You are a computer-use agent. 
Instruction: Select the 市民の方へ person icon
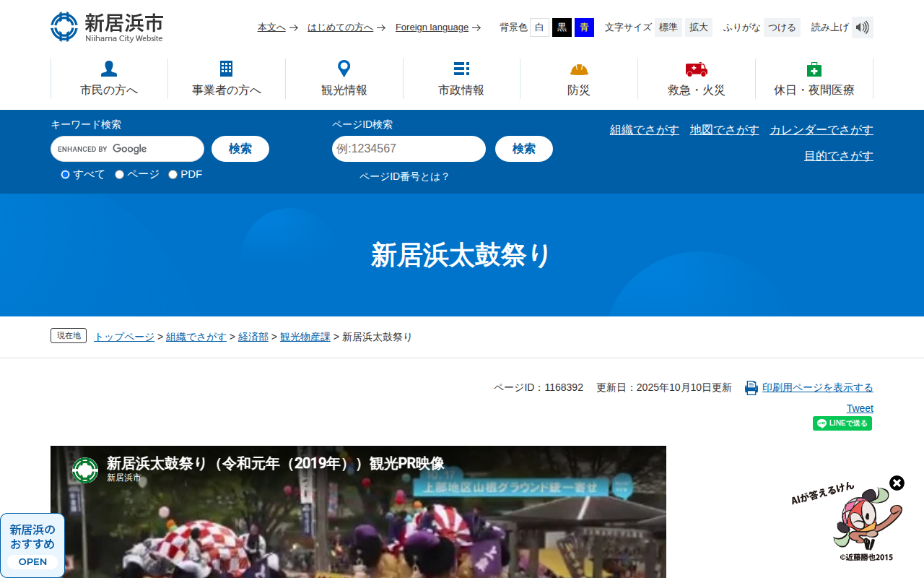(108, 67)
